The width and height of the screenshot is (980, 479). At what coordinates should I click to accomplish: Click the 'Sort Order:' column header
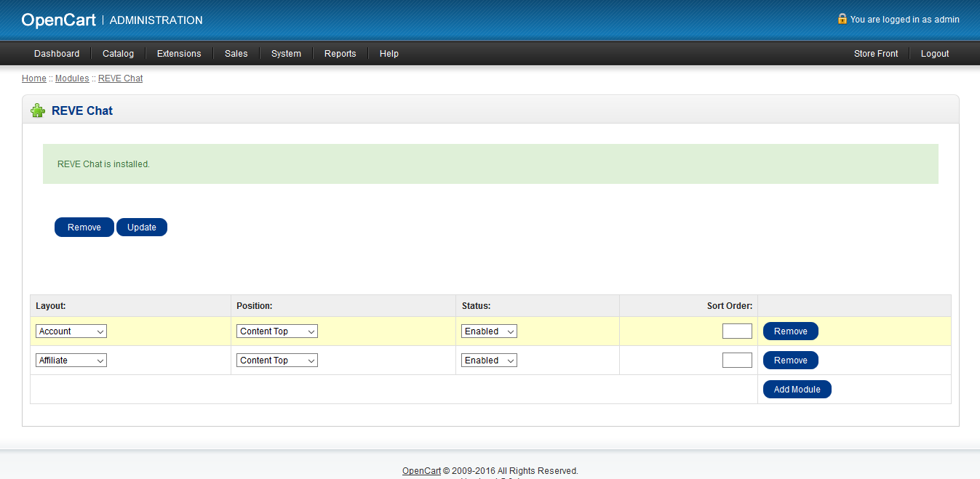(730, 306)
